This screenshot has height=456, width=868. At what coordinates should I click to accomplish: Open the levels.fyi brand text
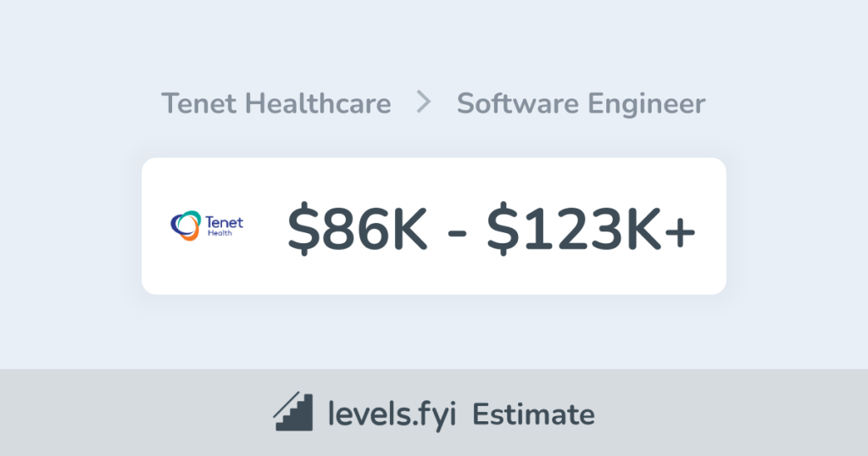(392, 414)
